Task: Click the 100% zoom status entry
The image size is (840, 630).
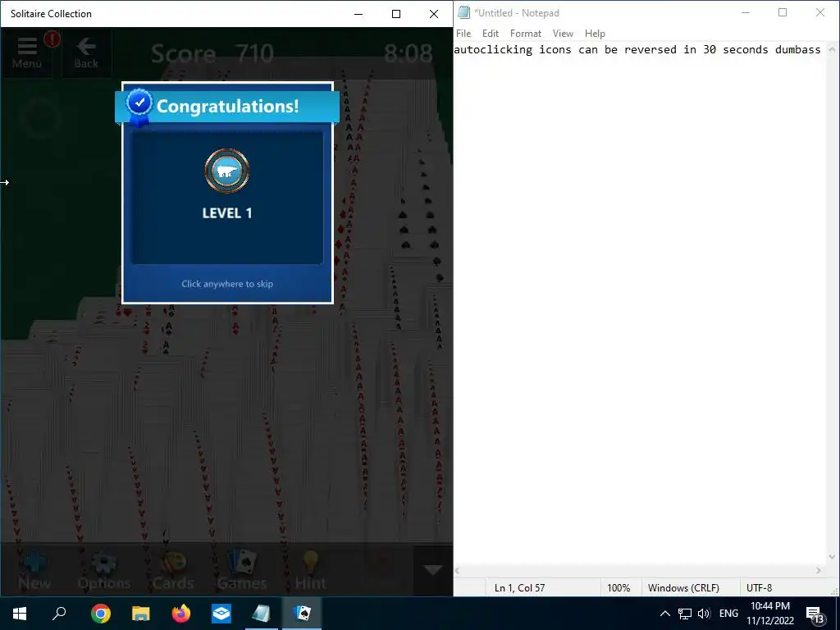Action: tap(619, 587)
